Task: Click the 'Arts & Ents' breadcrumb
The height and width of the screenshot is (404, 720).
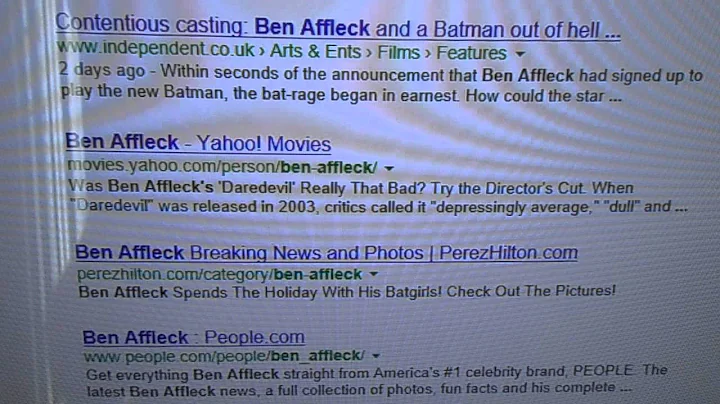Action: [315, 51]
